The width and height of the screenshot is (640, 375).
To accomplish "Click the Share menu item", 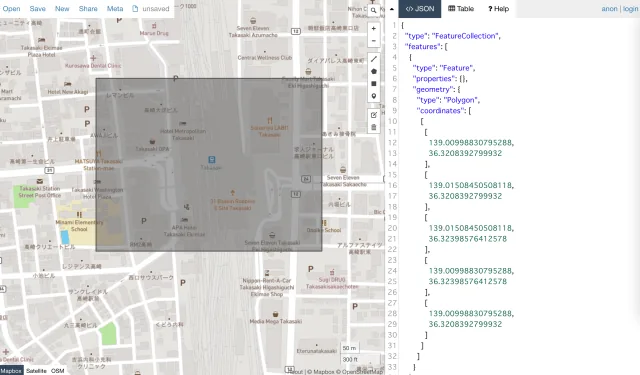I will pos(88,9).
